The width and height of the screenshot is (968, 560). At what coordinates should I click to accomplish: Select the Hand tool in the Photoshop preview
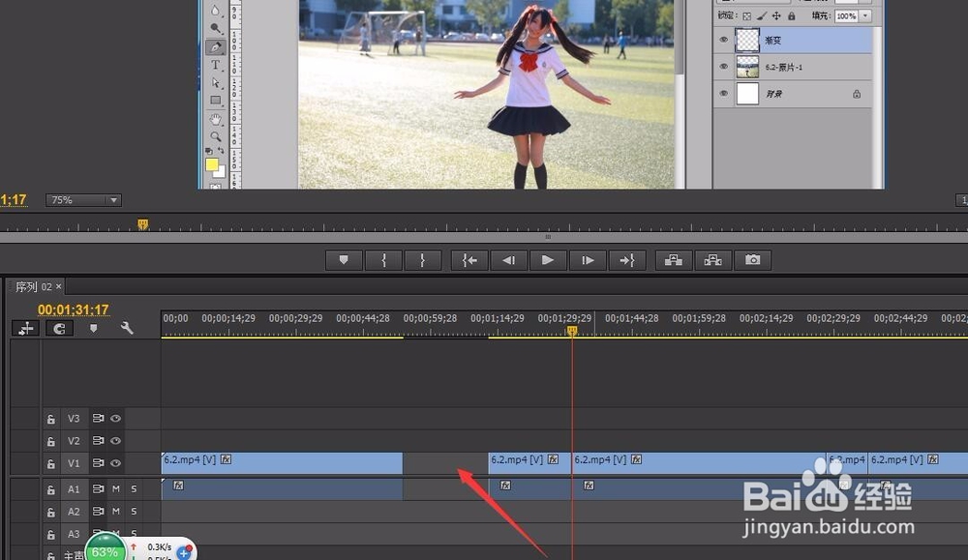tap(215, 119)
